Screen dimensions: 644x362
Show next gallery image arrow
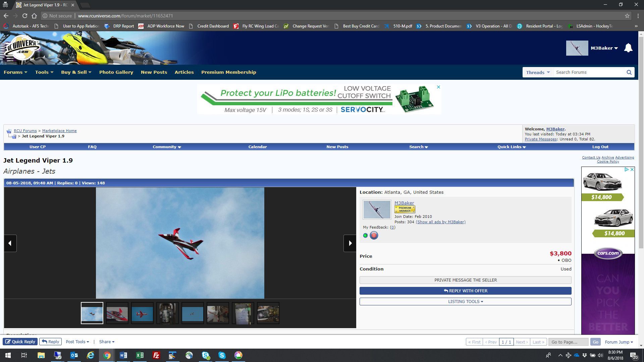[350, 243]
